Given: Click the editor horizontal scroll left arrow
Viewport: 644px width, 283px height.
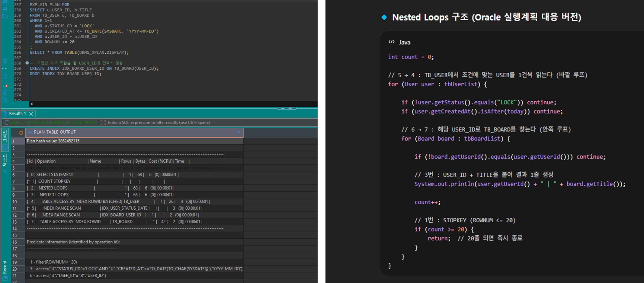Looking at the screenshot, I should pos(32,104).
